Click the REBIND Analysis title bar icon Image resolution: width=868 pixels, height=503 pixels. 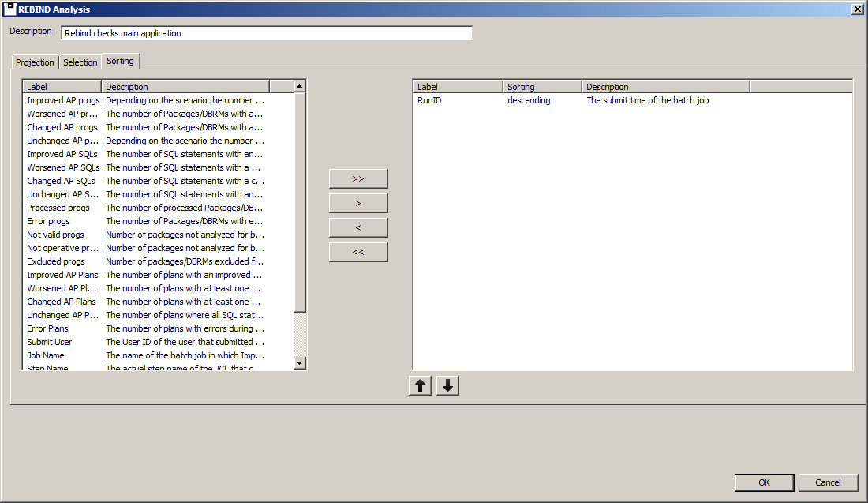tap(10, 9)
